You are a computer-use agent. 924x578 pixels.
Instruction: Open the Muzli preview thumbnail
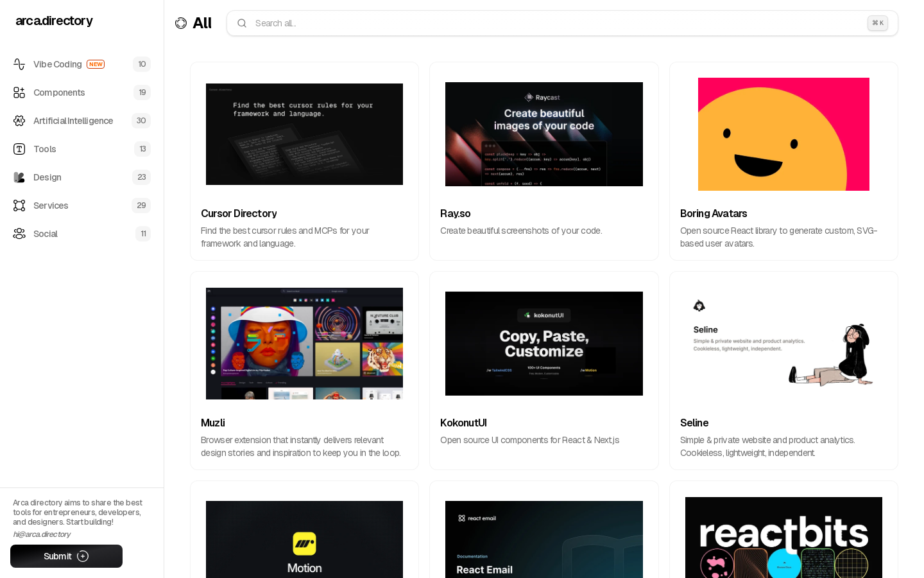click(x=304, y=344)
